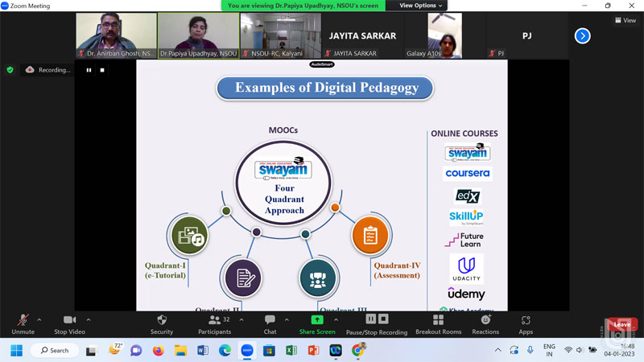This screenshot has height=362, width=644.
Task: Show hidden tray icons chevron
Action: 497,350
